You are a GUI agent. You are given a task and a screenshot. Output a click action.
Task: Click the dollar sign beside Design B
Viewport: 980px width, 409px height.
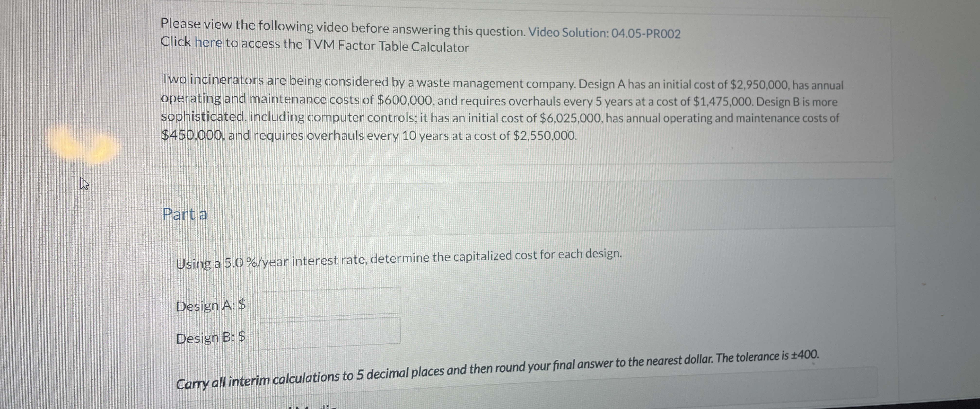coord(242,336)
